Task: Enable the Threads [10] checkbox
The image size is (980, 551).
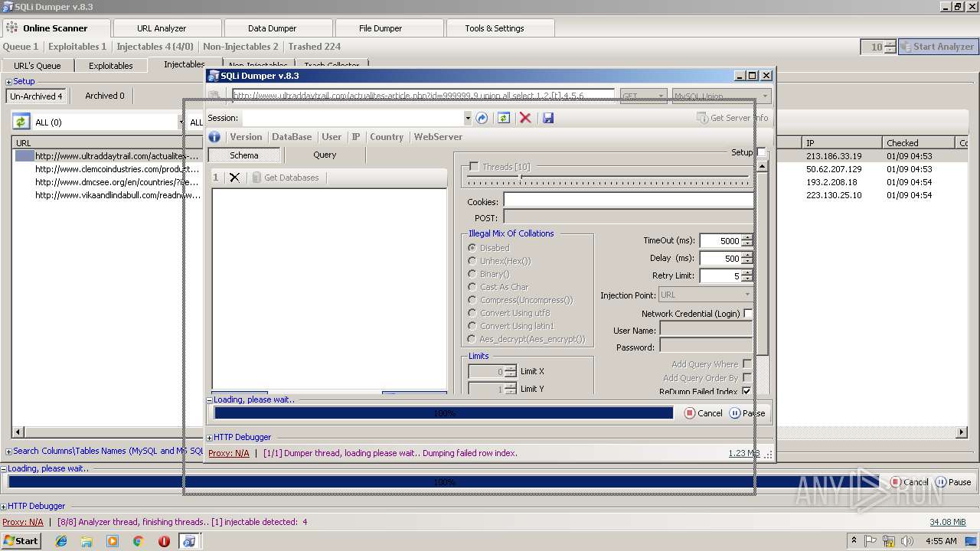Action: click(474, 167)
